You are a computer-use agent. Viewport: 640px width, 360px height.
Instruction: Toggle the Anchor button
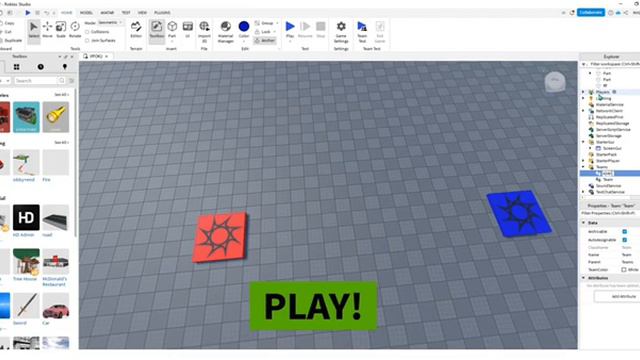pyautogui.click(x=264, y=40)
